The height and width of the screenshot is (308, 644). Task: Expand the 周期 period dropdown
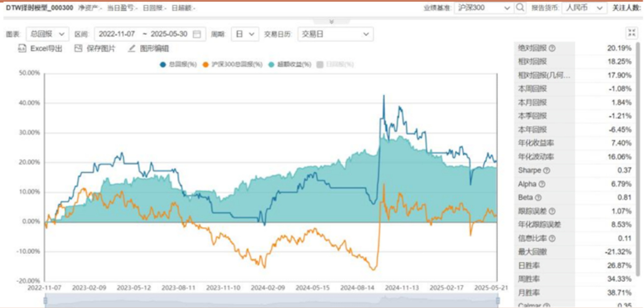[245, 34]
